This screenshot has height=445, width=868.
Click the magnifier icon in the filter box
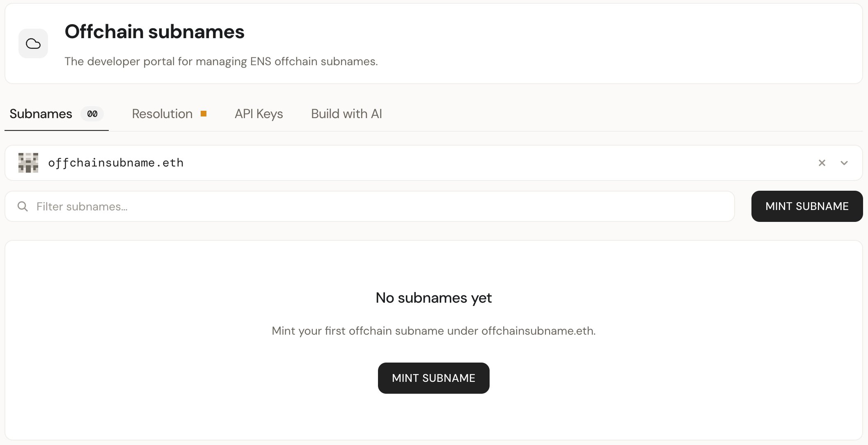23,206
